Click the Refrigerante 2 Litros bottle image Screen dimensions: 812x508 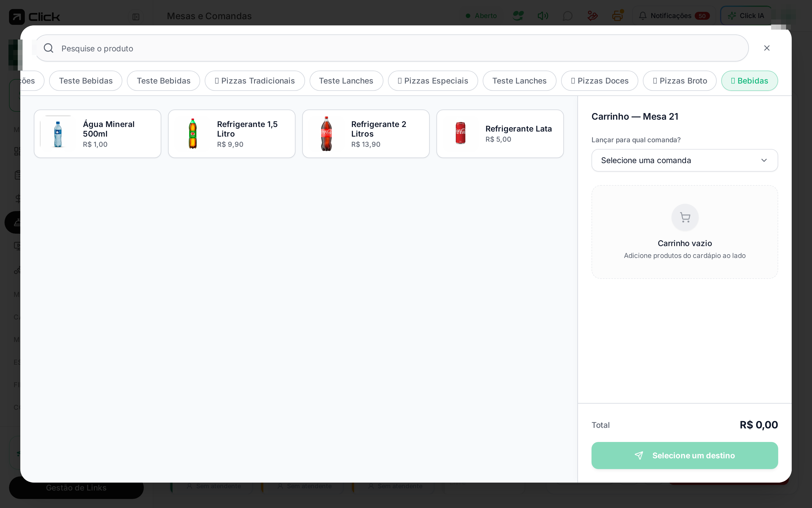coord(326,134)
